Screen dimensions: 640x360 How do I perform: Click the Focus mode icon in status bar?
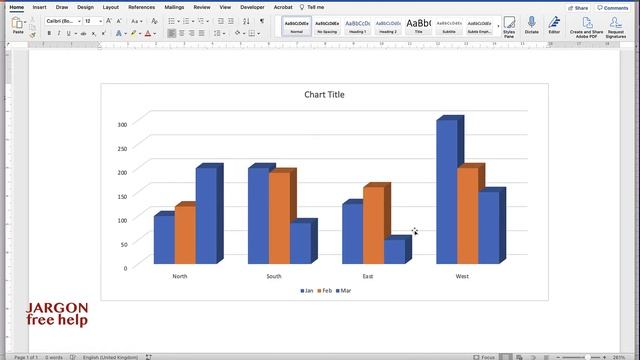click(484, 357)
